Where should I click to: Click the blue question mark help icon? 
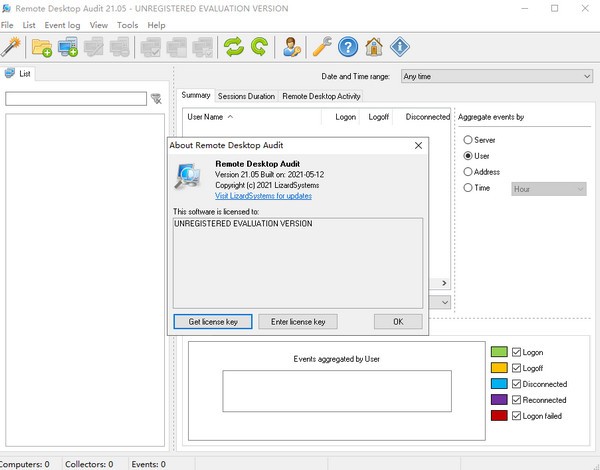348,46
